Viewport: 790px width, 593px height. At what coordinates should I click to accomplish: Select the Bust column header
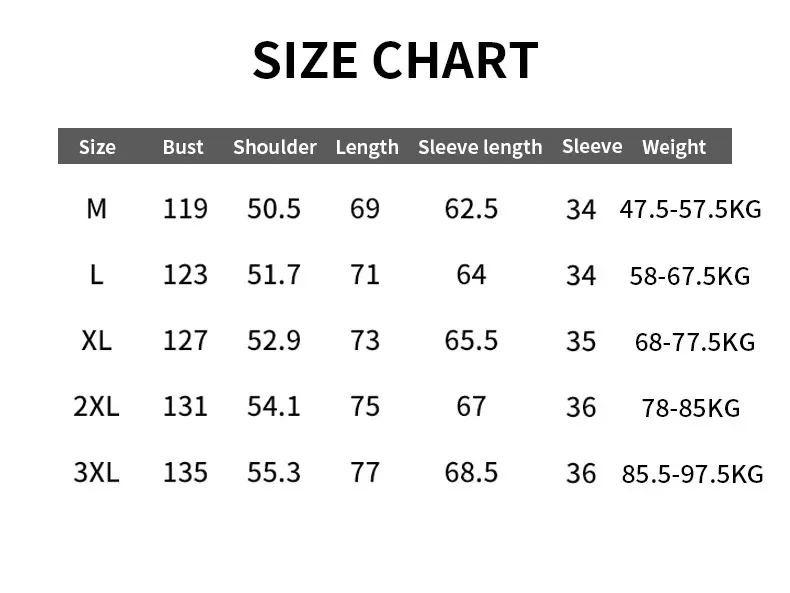(183, 147)
